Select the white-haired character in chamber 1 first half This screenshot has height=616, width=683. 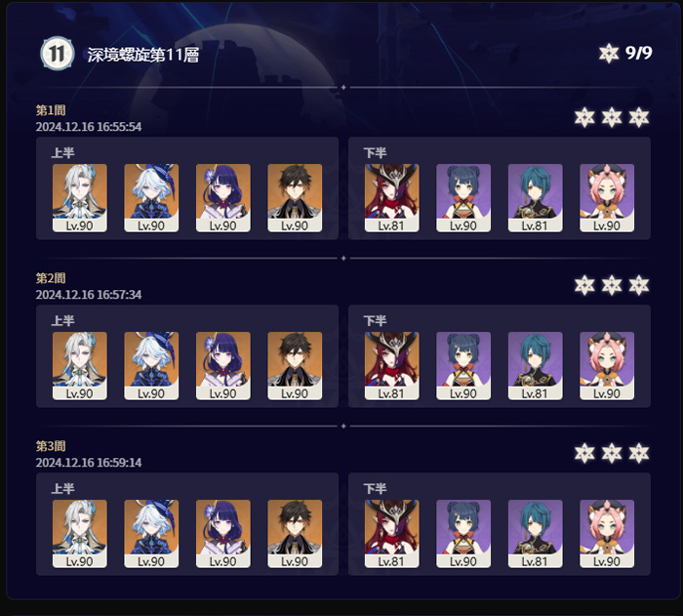tap(80, 197)
